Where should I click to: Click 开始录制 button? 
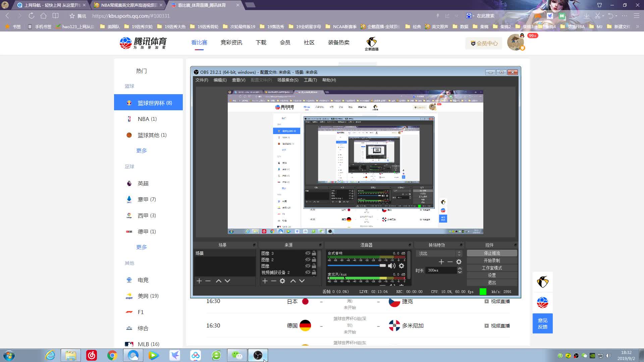click(492, 260)
